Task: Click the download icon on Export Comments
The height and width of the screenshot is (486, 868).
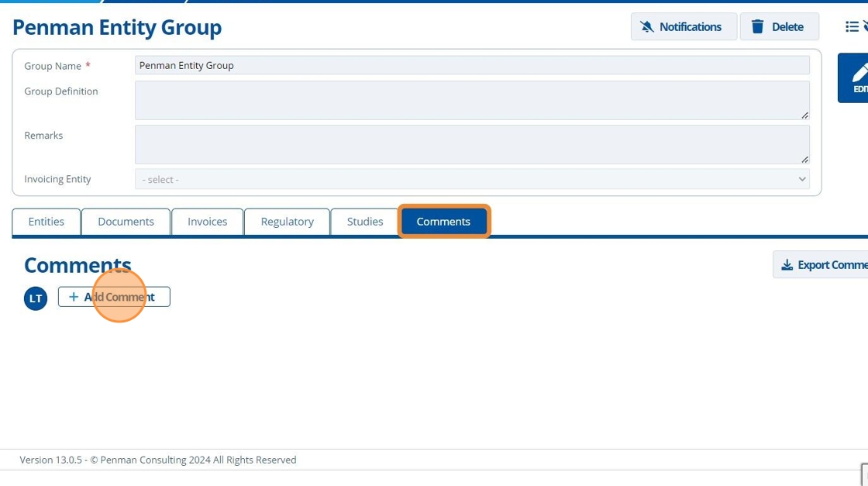Action: point(787,265)
